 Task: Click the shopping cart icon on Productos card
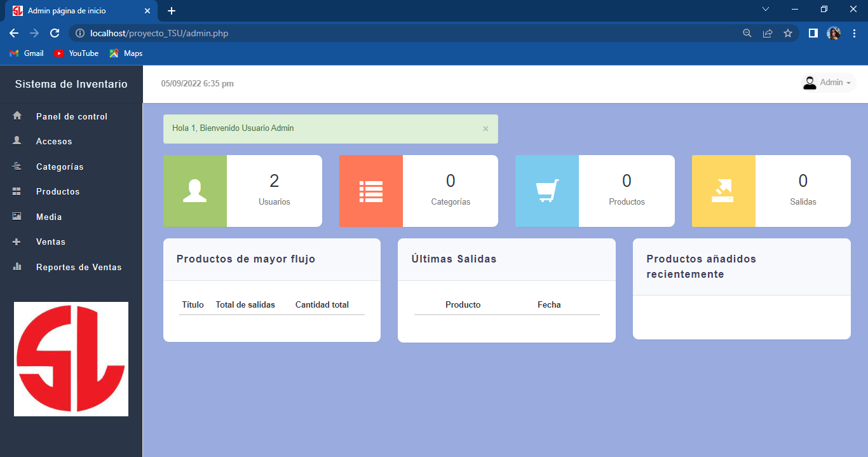click(x=547, y=191)
